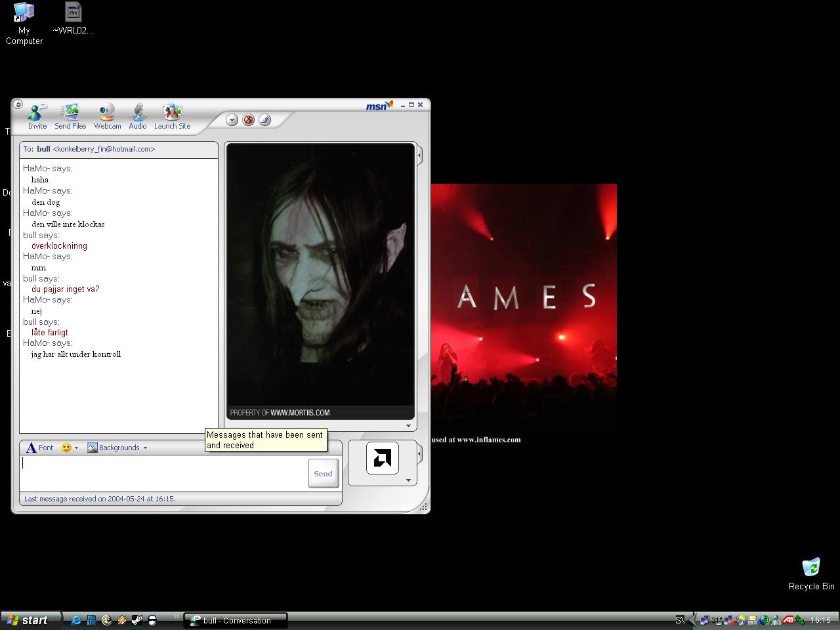Click into the message input box

tap(164, 472)
